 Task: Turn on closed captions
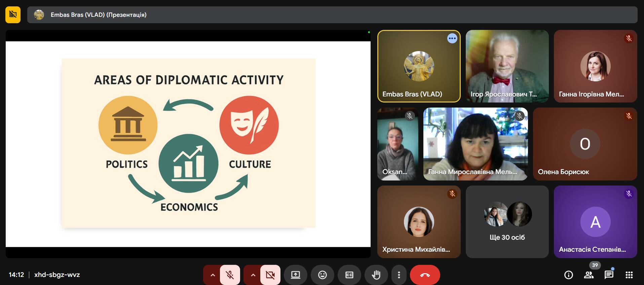point(349,275)
